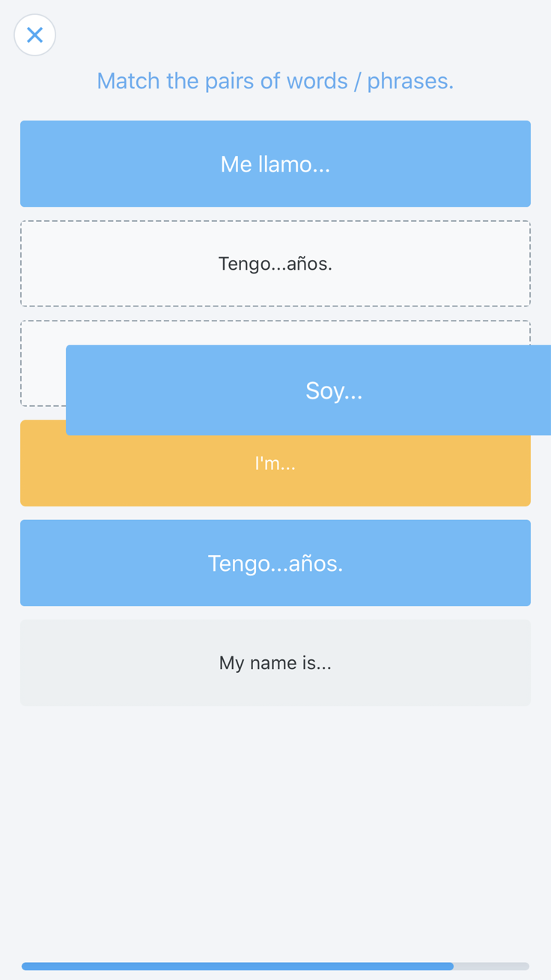Close the lesson with the X icon
This screenshot has width=551, height=980.
click(34, 35)
